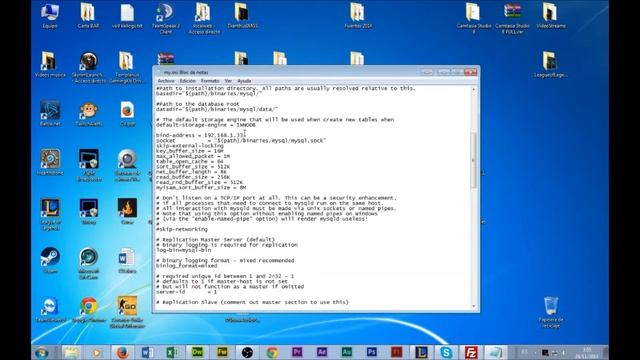Open Photoshop from the taskbar

click(x=371, y=352)
